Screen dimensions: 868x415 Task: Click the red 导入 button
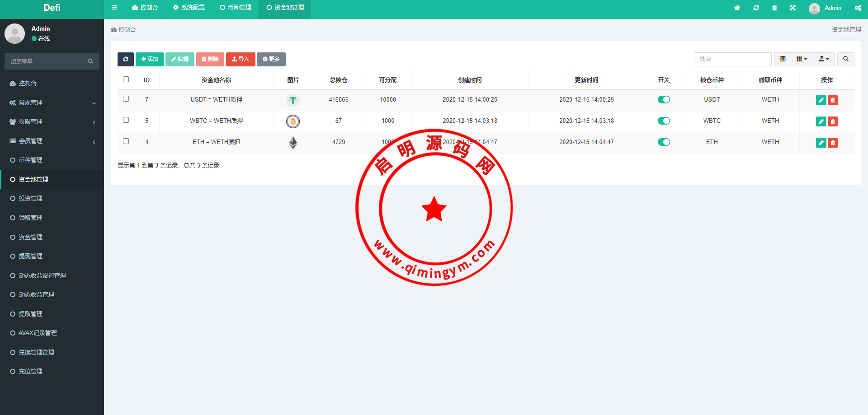pos(241,59)
